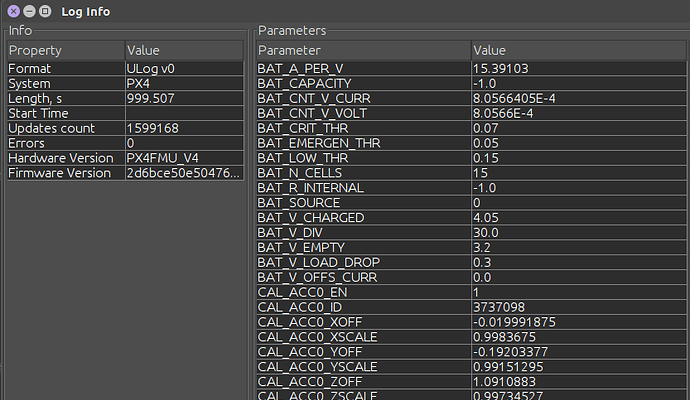Image resolution: width=690 pixels, height=400 pixels.
Task: Click the 15.39103 value
Action: point(579,69)
